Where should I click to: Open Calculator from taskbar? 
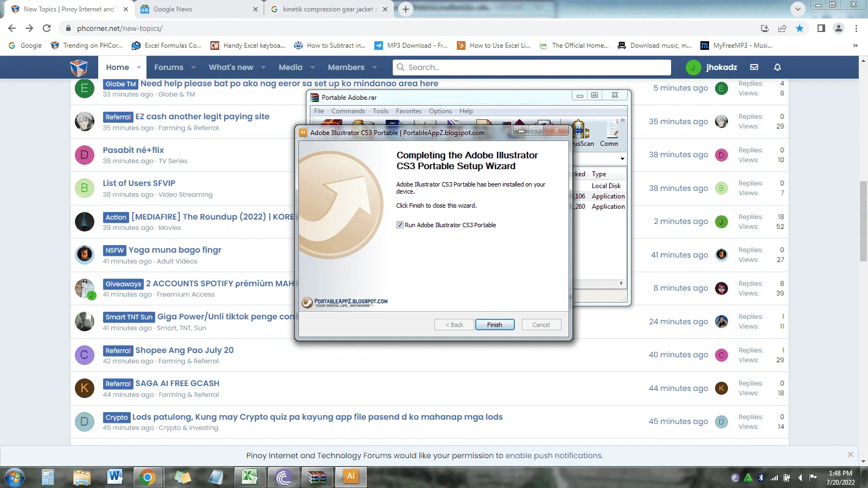pyautogui.click(x=48, y=477)
